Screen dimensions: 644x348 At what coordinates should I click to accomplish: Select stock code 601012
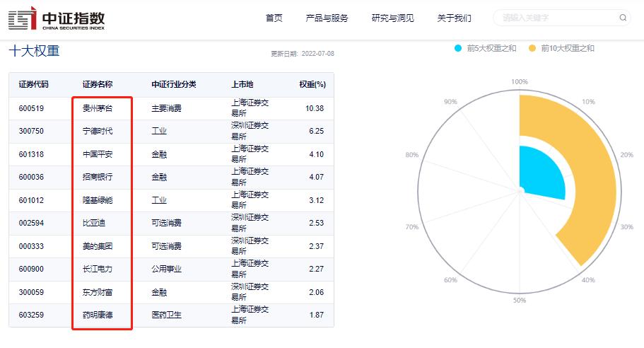tap(31, 200)
